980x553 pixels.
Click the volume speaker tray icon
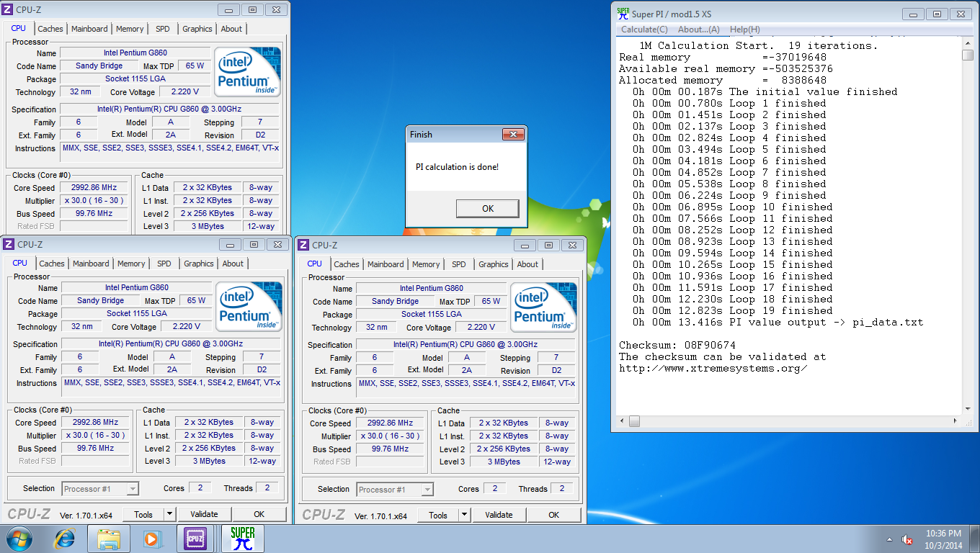pos(908,539)
